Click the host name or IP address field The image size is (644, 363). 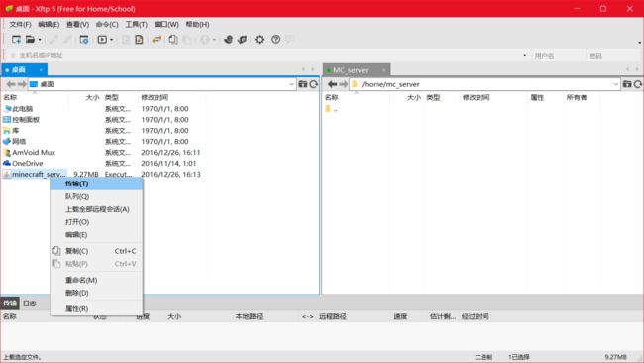pos(267,55)
